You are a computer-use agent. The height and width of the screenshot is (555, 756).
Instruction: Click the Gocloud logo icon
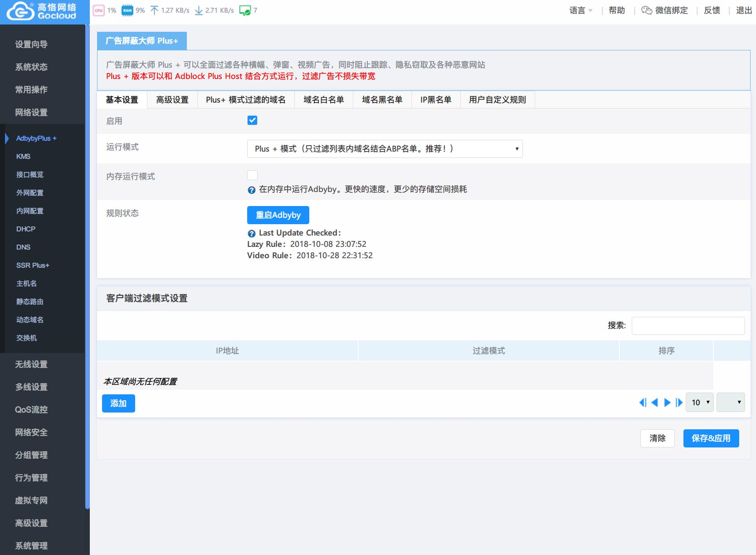[20, 11]
